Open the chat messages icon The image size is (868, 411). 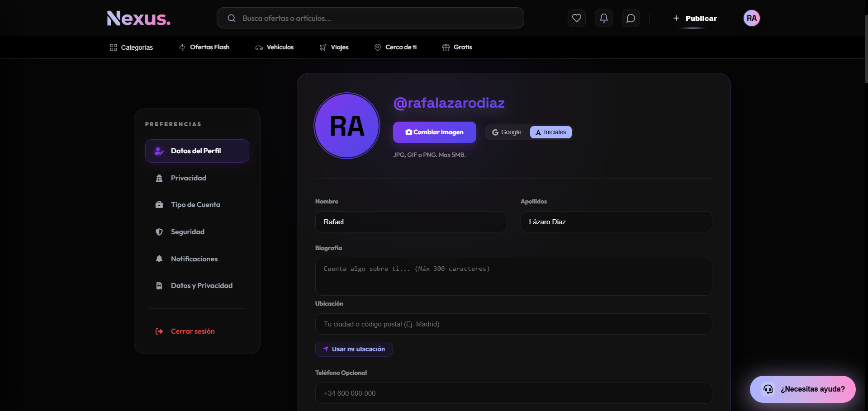coord(631,18)
